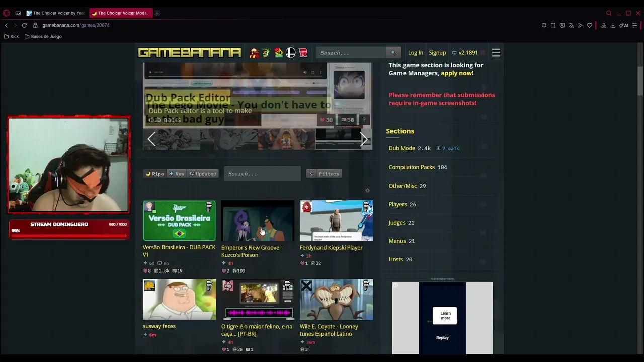This screenshot has height=362, width=644.
Task: Open Emperor's New Groove mod thumbnail
Action: (258, 221)
